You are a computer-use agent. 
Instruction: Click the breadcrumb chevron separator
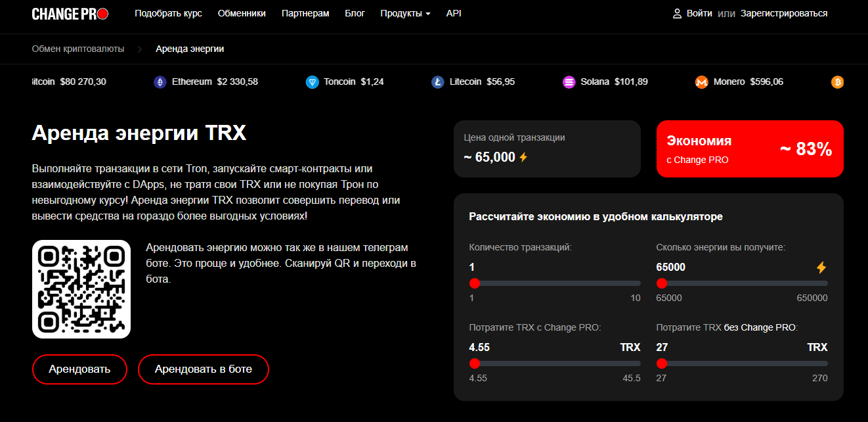(140, 49)
